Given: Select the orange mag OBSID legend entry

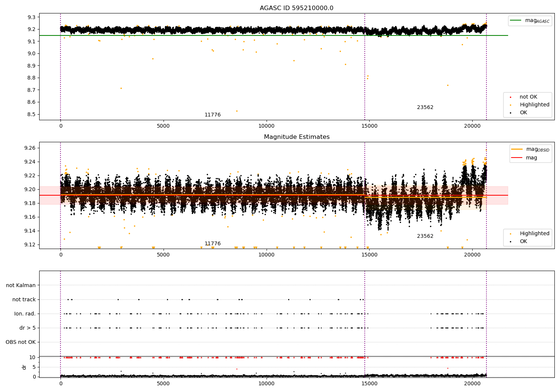Looking at the screenshot, I should (x=531, y=149).
